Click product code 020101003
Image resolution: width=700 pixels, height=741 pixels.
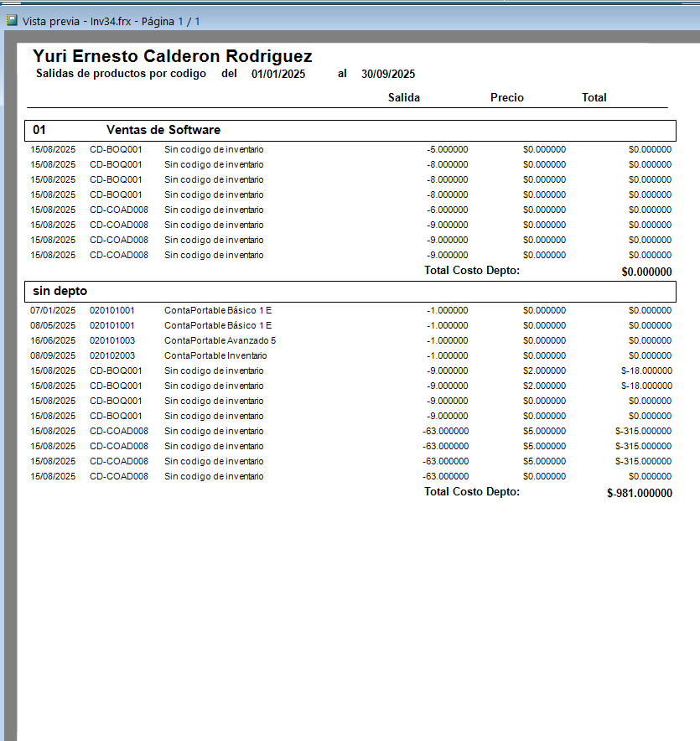click(x=112, y=340)
